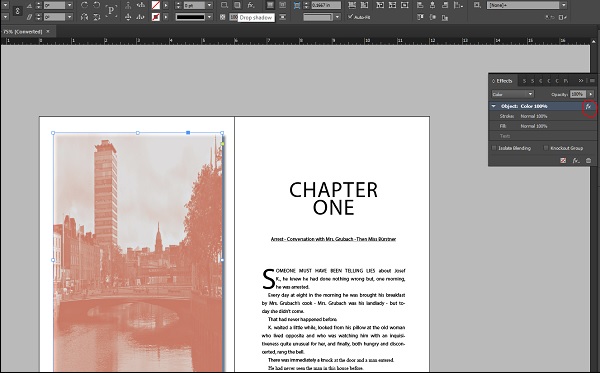Toggle the constrain proportions chain link
This screenshot has height=373, width=600.
coord(18,11)
